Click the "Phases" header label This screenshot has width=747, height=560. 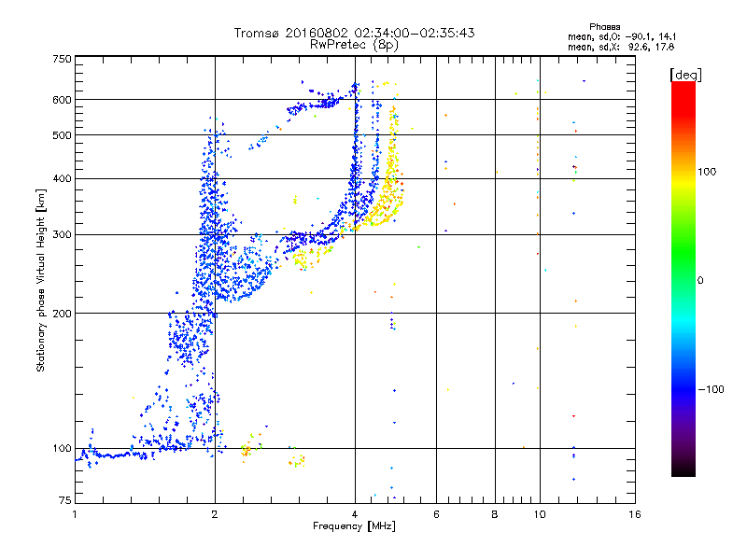pos(604,27)
